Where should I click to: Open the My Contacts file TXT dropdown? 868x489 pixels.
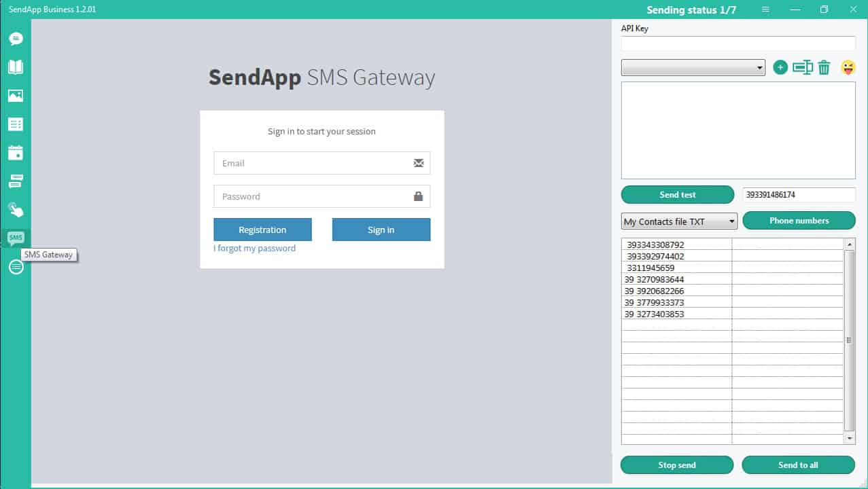679,221
